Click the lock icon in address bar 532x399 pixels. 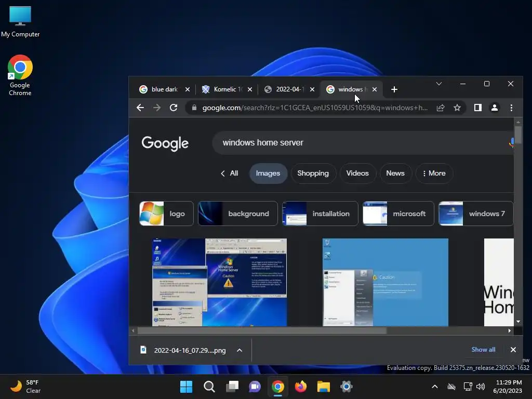[x=194, y=108]
